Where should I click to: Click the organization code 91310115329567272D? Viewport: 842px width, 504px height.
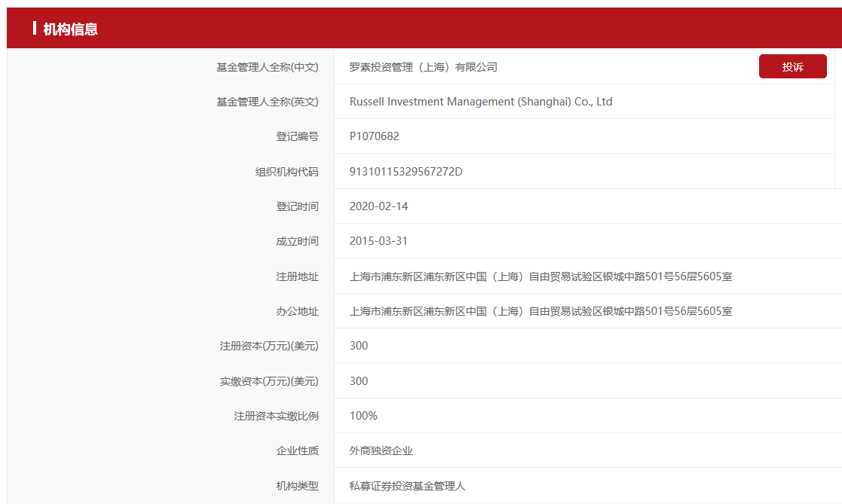coord(406,172)
